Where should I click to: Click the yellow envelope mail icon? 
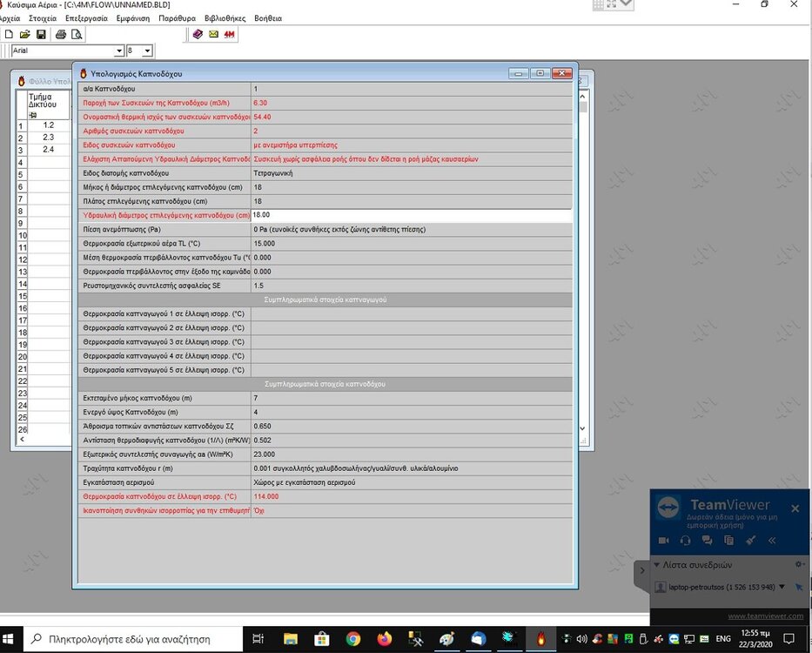(213, 35)
